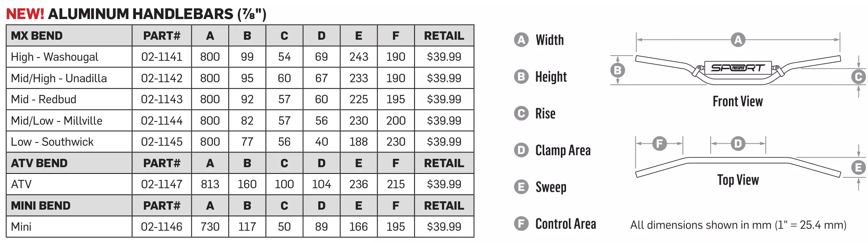The height and width of the screenshot is (243, 868).
Task: Select the B marker left of the handlebar drawing
Action: click(618, 70)
